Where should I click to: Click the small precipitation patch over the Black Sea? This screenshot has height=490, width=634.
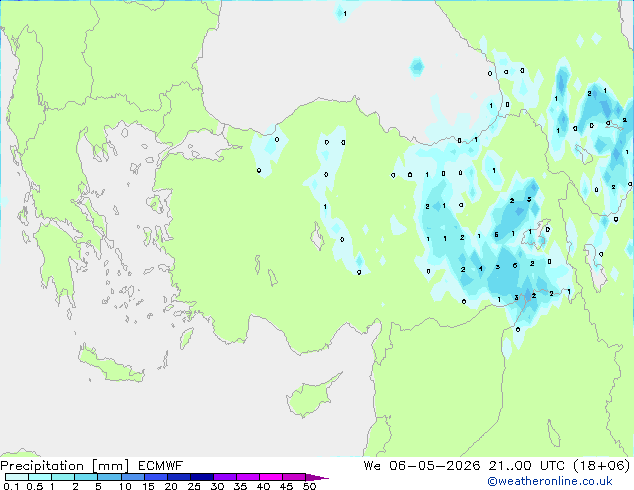point(416,67)
